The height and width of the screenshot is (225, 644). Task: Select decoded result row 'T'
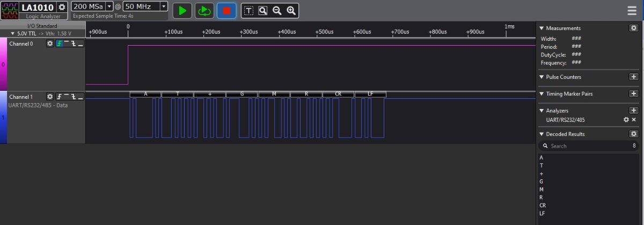click(x=589, y=165)
